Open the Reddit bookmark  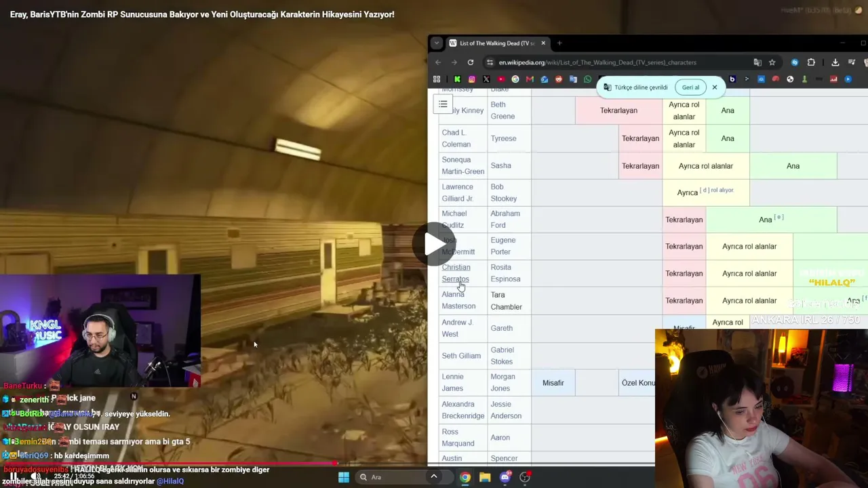click(559, 79)
